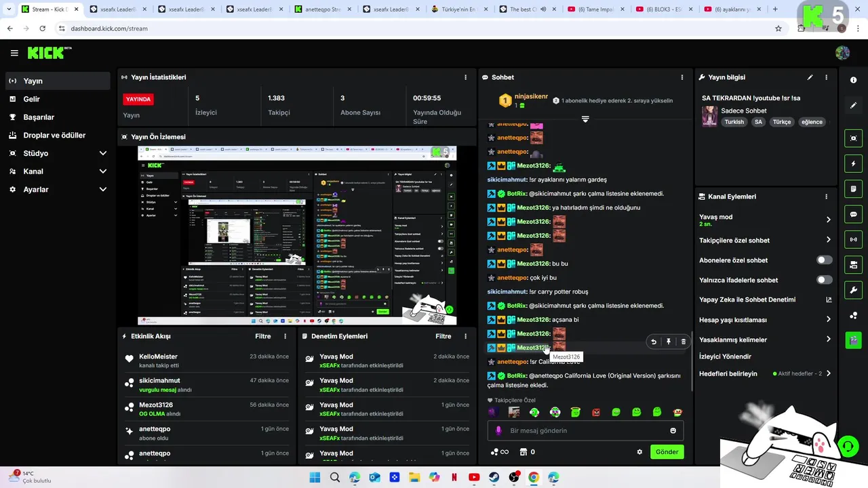This screenshot has height=488, width=868.
Task: Open Hesap yaşı kısıtlaması options
Action: click(828, 319)
